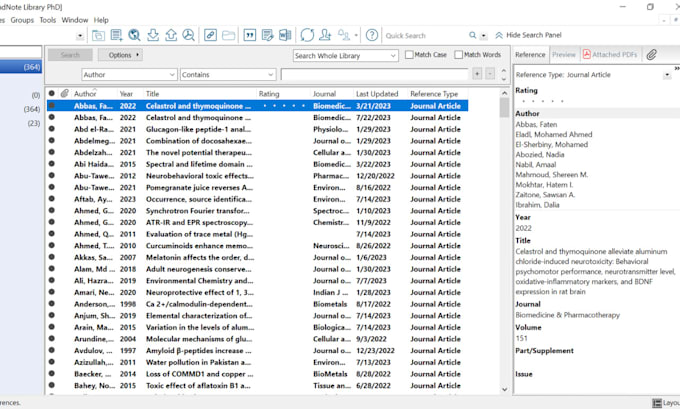Set rating dots in the Reference panel
This screenshot has height=409, width=680.
[542, 101]
